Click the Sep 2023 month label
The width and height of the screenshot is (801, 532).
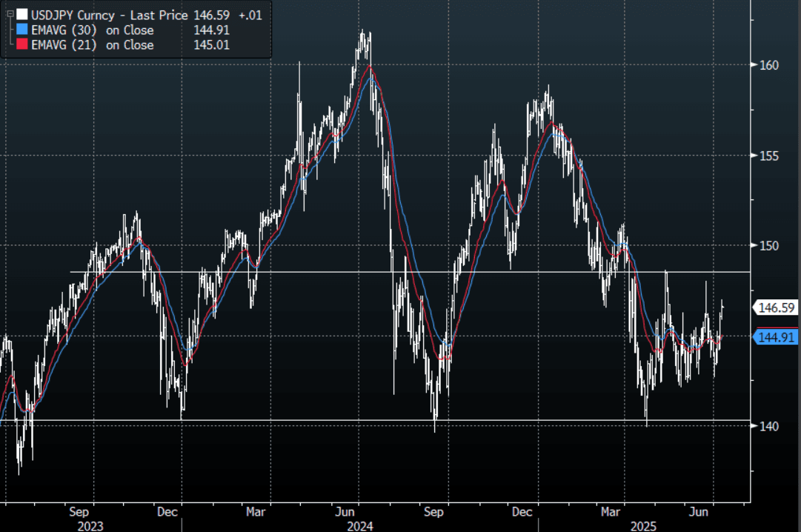pos(79,511)
